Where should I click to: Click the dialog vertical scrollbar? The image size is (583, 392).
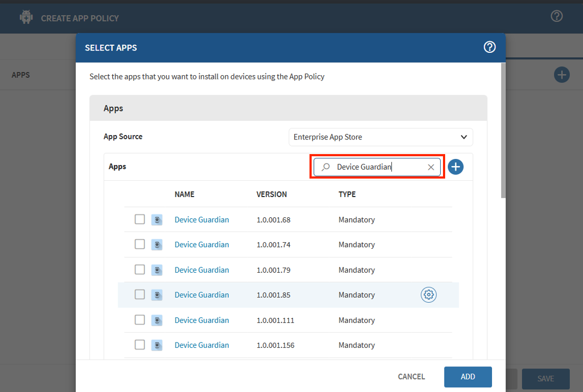point(503,131)
